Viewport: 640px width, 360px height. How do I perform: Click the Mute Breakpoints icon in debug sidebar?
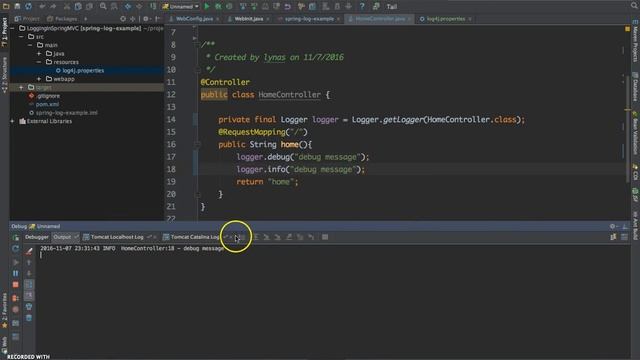[x=16, y=310]
